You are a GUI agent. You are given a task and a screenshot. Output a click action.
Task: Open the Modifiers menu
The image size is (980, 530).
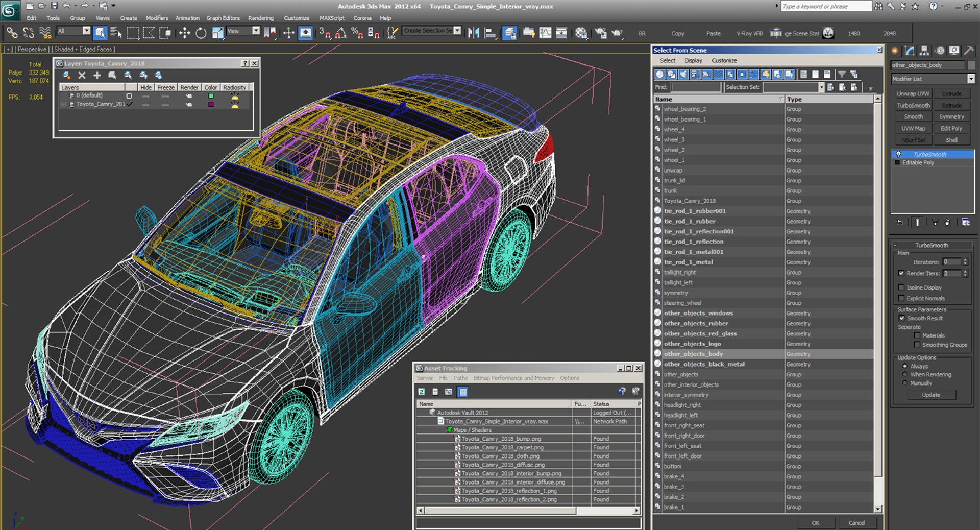tap(157, 18)
